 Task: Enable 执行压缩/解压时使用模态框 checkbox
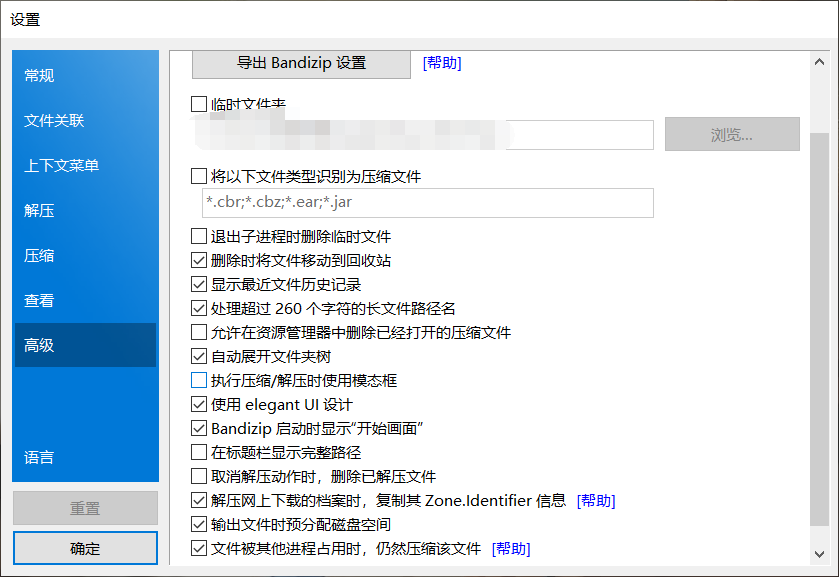(199, 381)
